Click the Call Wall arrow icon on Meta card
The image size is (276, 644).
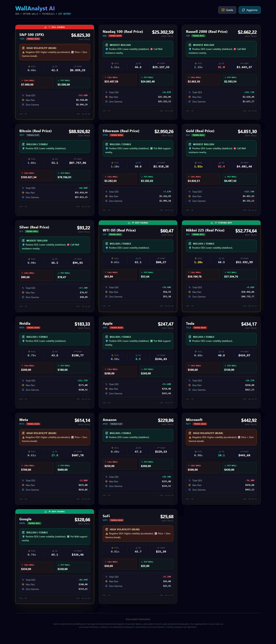[x=22, y=465]
